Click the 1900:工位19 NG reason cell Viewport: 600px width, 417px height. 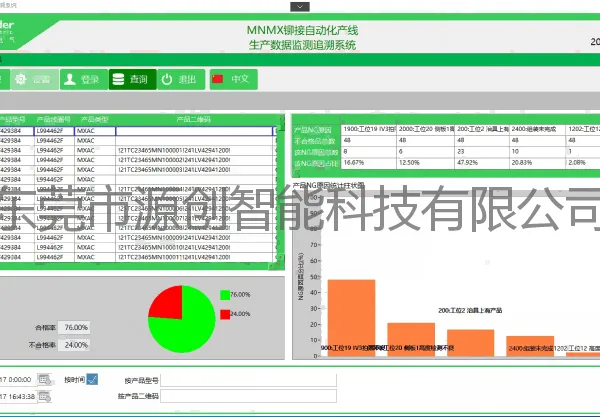[x=369, y=129]
